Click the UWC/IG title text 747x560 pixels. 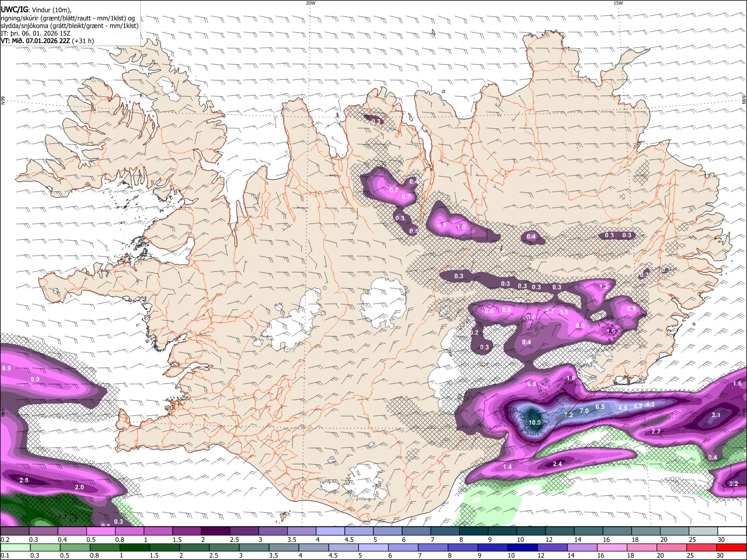pos(14,9)
